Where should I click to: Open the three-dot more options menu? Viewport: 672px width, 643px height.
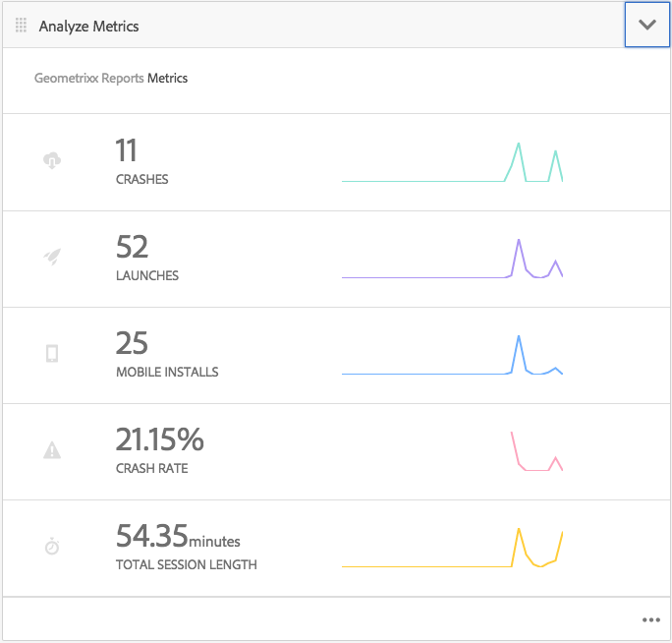point(651,619)
